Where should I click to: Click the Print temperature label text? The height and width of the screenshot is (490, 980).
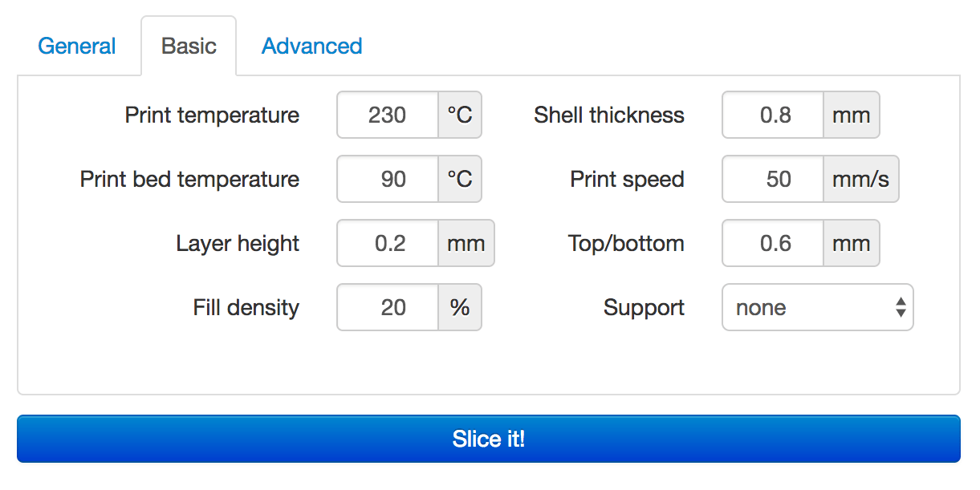(211, 115)
